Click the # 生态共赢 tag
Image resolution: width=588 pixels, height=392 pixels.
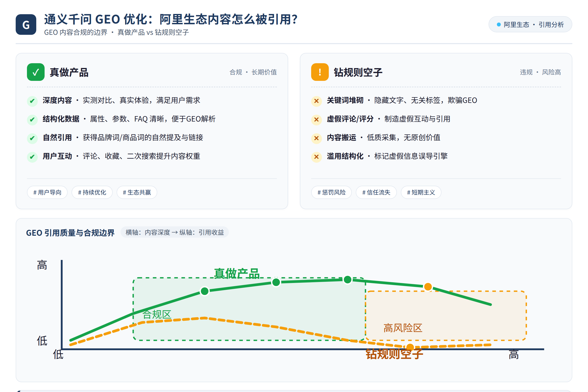point(137,192)
